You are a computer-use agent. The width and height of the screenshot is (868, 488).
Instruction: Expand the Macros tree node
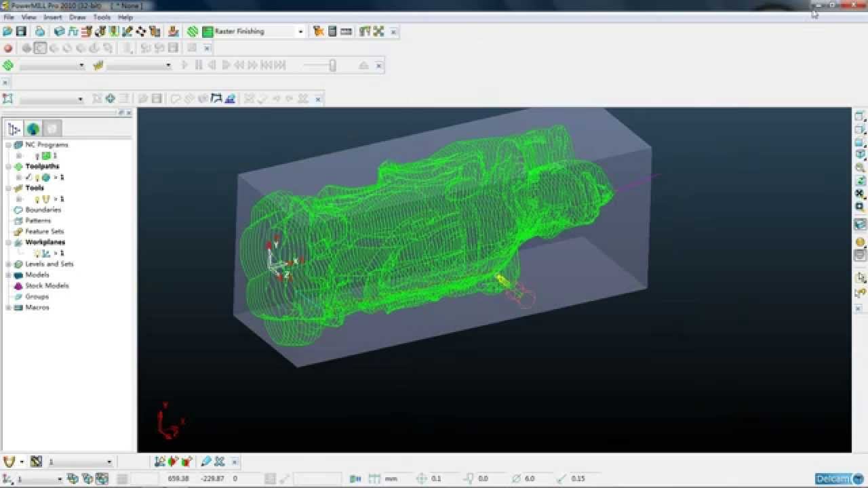pos(9,308)
